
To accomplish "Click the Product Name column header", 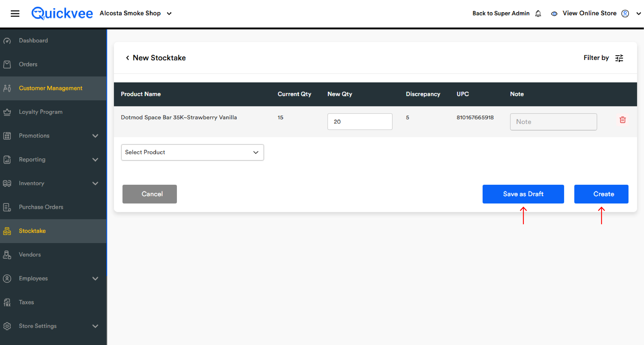I will coord(141,94).
